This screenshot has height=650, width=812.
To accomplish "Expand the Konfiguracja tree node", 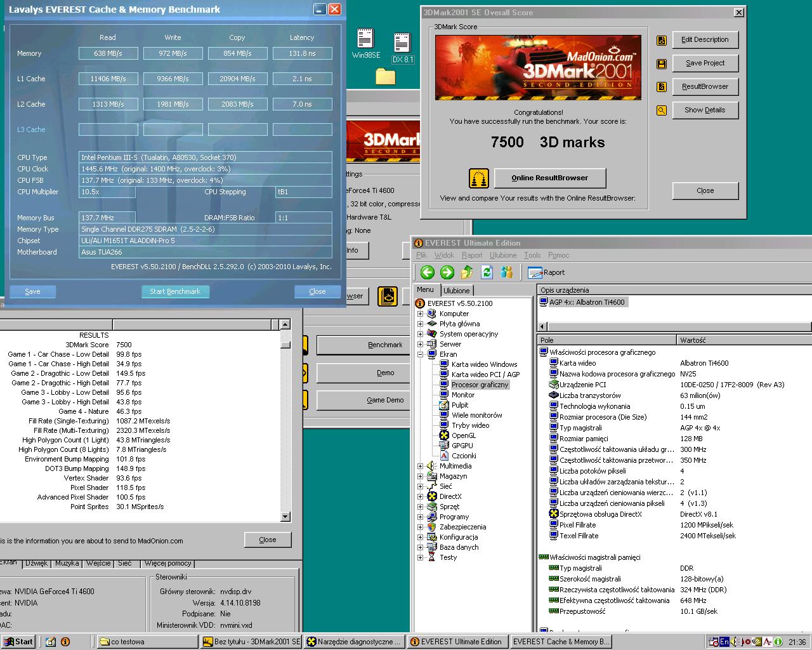I will click(420, 537).
